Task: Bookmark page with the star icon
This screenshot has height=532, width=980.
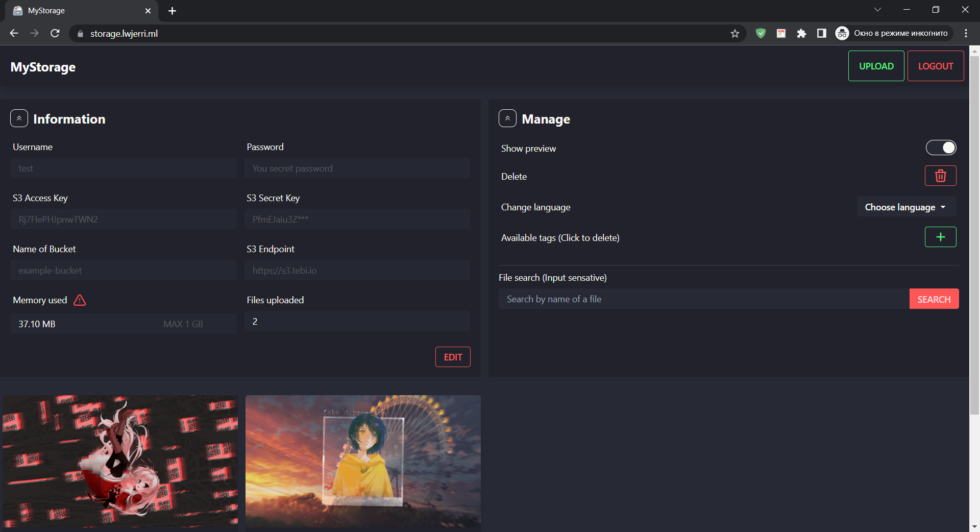Action: pos(734,34)
